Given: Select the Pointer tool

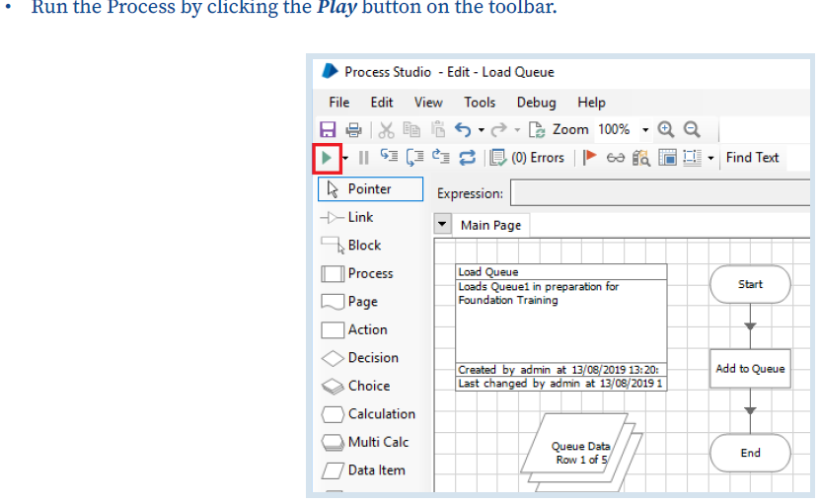Looking at the screenshot, I should point(370,188).
